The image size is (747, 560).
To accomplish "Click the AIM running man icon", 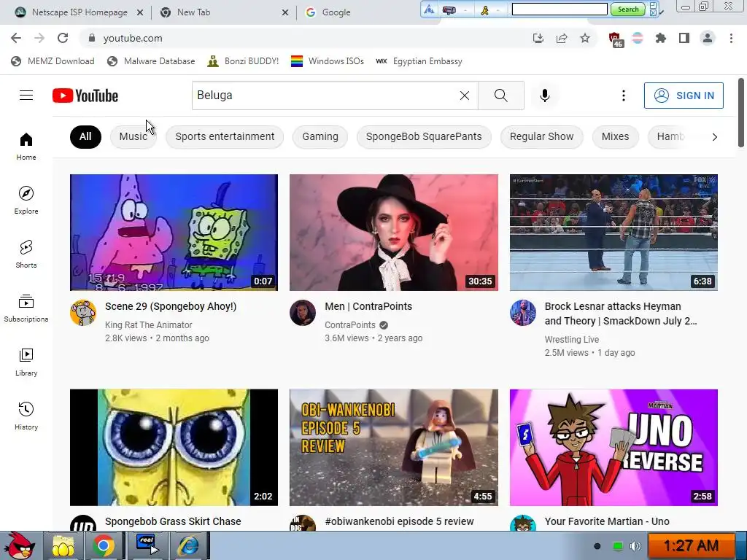I will pyautogui.click(x=484, y=9).
